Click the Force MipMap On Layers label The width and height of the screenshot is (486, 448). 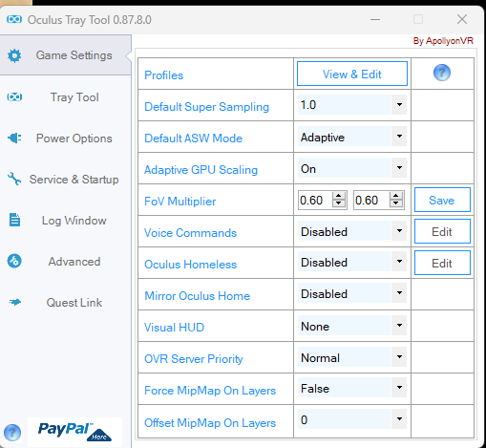[x=210, y=391]
